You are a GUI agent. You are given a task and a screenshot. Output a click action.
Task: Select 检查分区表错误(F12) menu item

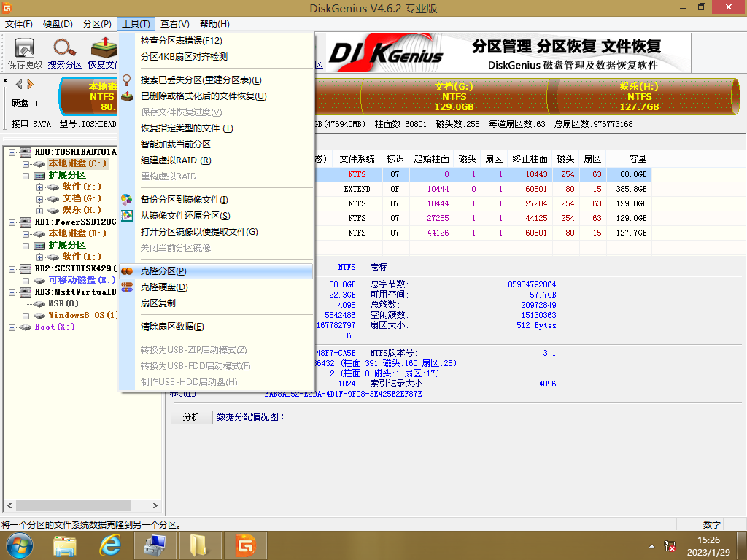coord(216,41)
